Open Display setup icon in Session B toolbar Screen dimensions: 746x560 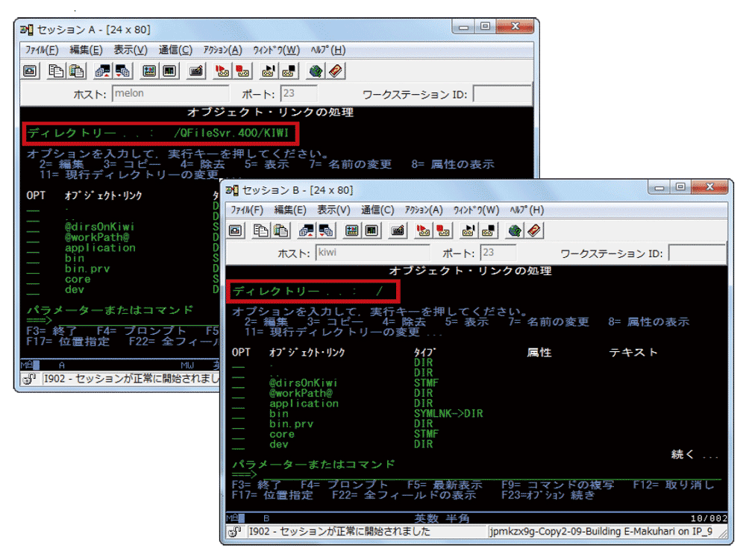click(351, 230)
